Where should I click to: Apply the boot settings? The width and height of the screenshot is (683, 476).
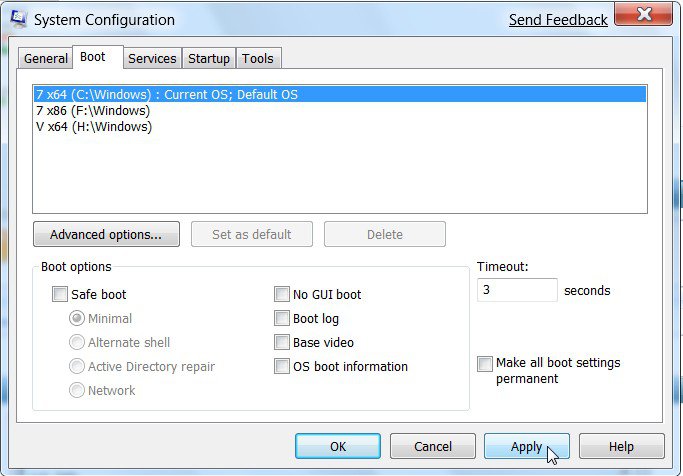527,446
